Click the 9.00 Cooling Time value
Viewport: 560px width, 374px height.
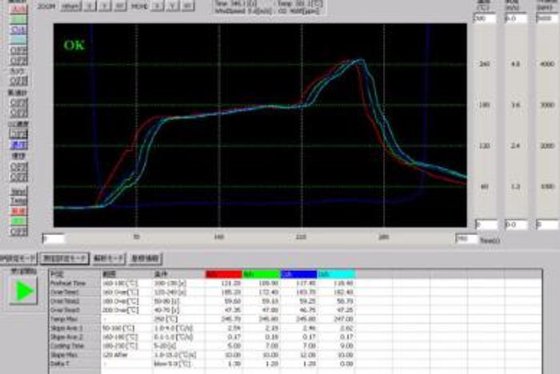pos(346,346)
